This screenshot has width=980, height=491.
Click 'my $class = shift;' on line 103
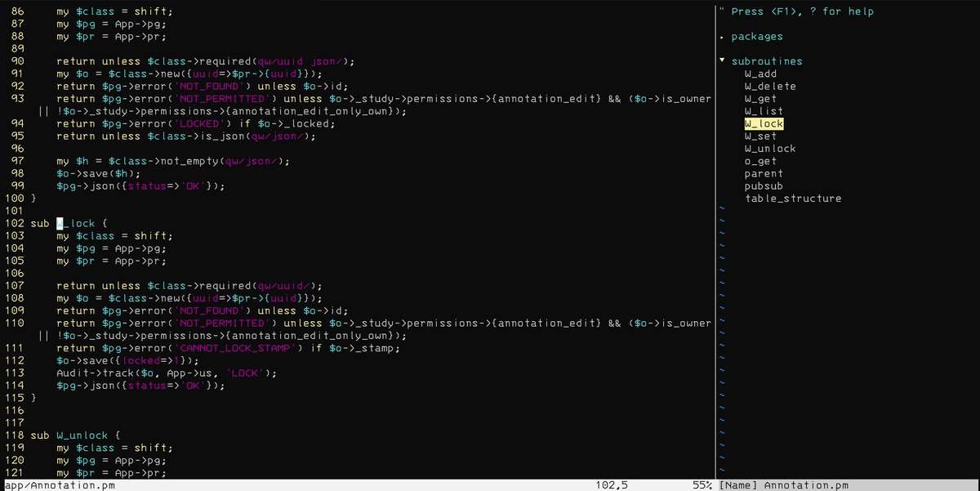click(115, 235)
